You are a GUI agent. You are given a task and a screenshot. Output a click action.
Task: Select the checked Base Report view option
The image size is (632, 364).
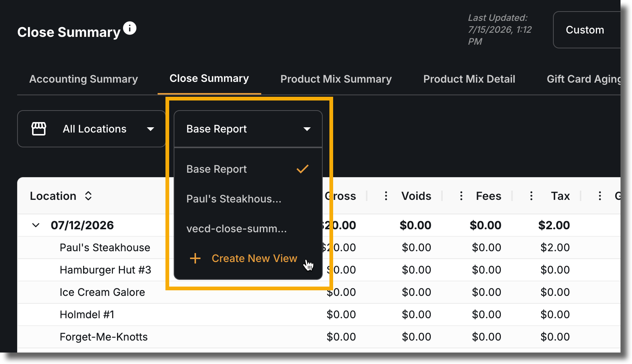[x=248, y=169]
